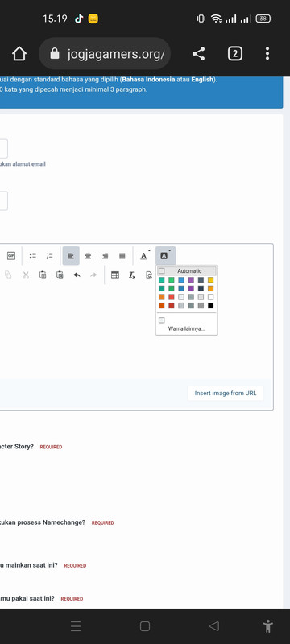Click the paste clipboard icon
This screenshot has height=644, width=290.
pos(43,275)
